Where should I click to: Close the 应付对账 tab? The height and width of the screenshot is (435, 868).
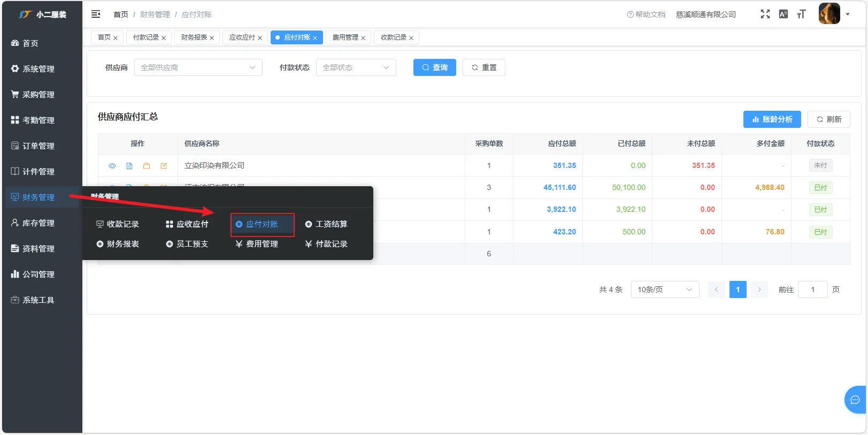pos(315,38)
